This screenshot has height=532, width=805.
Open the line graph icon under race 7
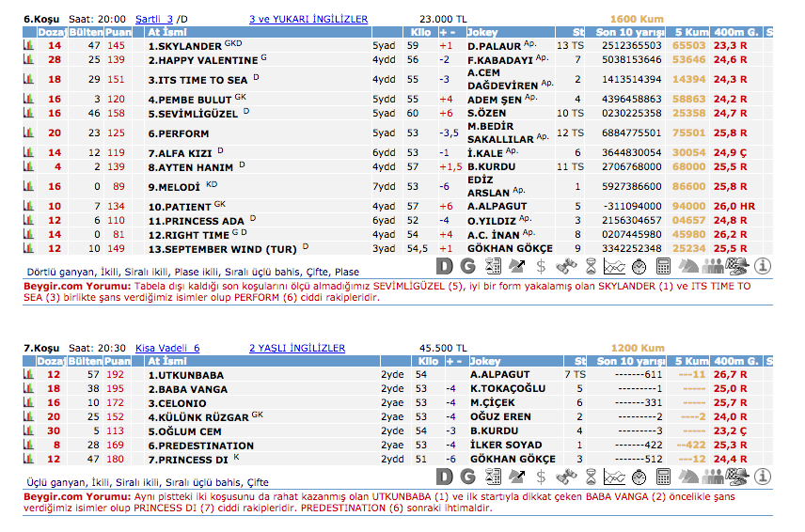click(x=615, y=477)
